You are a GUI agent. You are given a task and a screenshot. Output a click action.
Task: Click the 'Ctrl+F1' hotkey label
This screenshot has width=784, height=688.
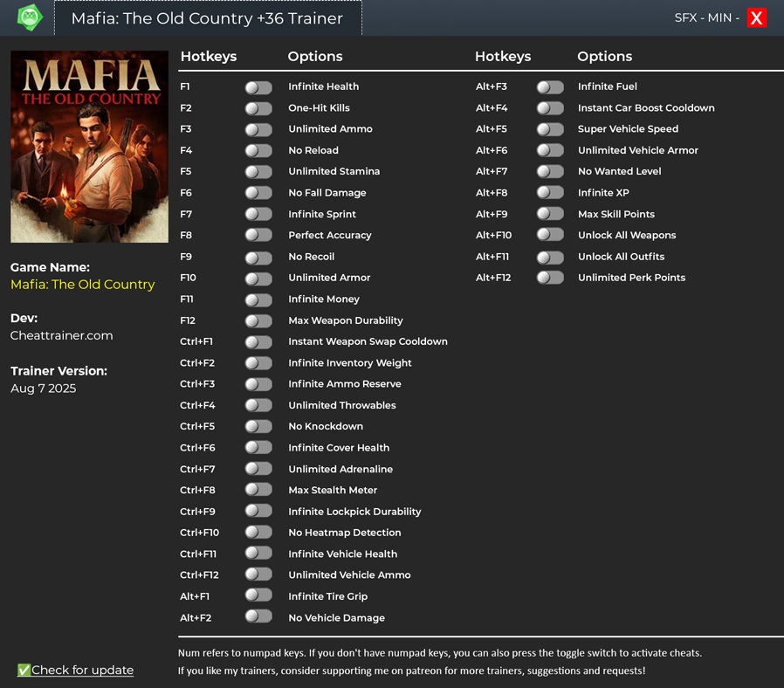[x=196, y=341]
